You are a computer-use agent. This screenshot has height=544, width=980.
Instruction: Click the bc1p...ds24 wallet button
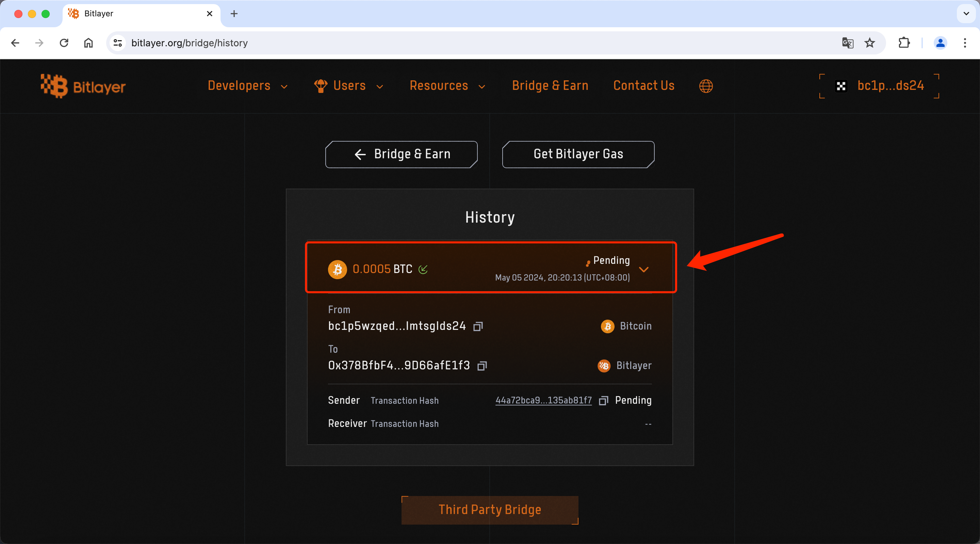(x=880, y=86)
